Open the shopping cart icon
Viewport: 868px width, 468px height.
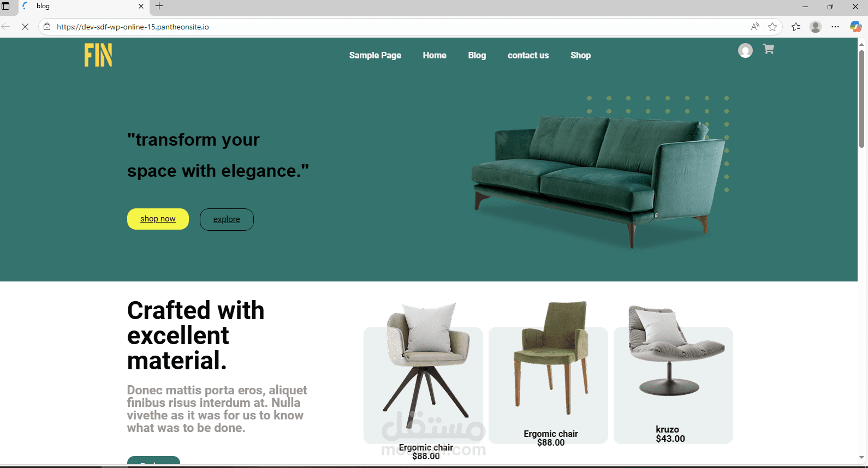768,49
